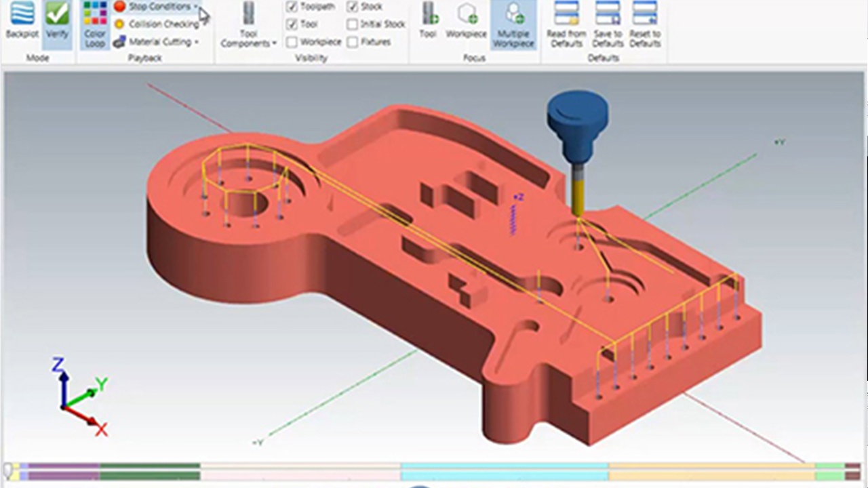Click Read from Defaults icon
Viewport: 868px width, 488px height.
(566, 24)
